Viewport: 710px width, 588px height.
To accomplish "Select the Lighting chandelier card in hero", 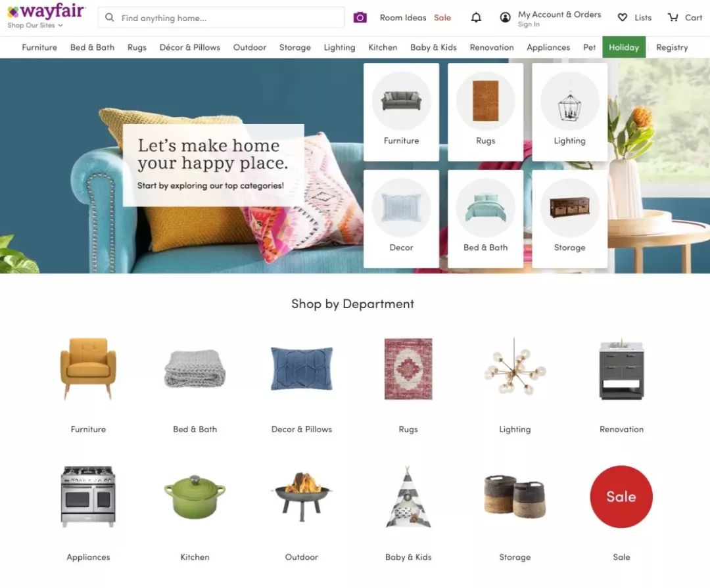I will (569, 112).
